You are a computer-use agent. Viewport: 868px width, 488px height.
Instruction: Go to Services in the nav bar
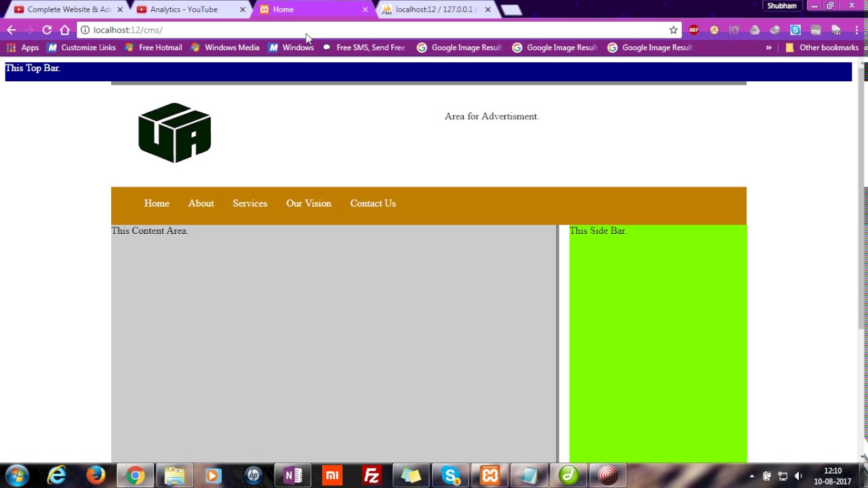[250, 203]
